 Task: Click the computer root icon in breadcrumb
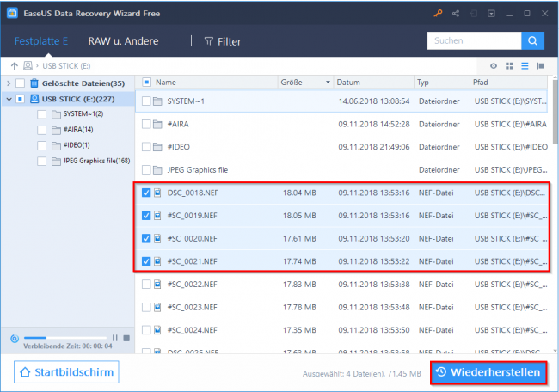28,66
